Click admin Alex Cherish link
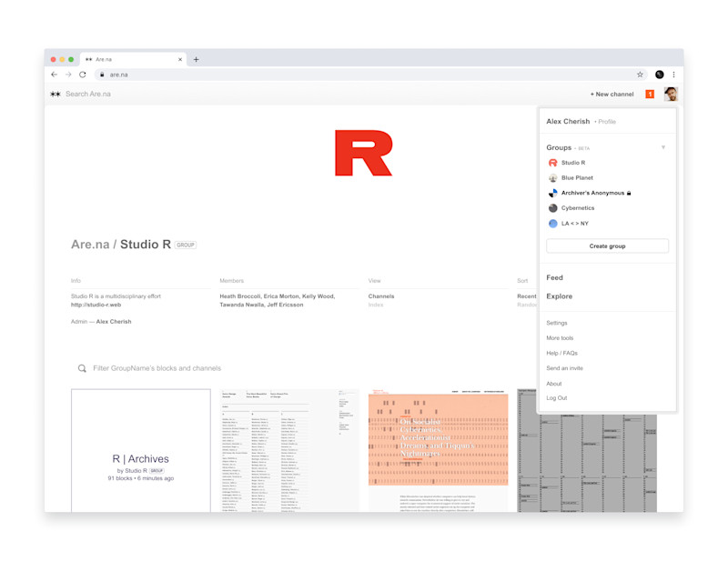 (114, 322)
